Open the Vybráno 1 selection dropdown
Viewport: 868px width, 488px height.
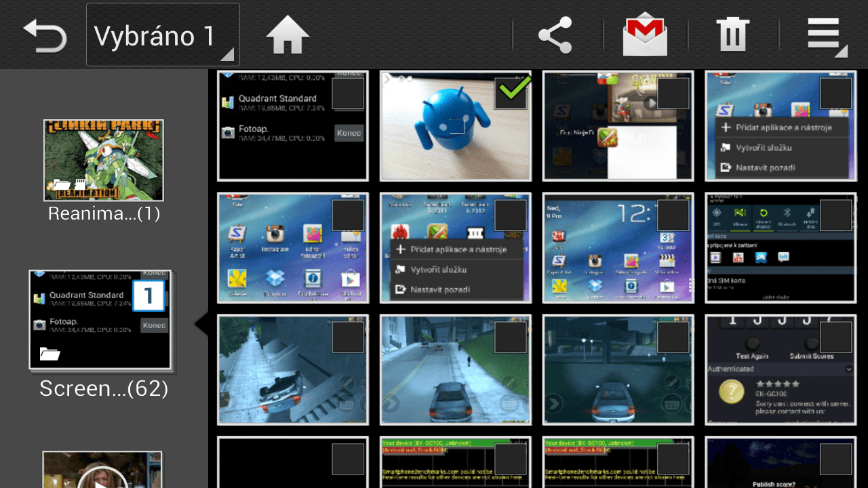(x=163, y=35)
